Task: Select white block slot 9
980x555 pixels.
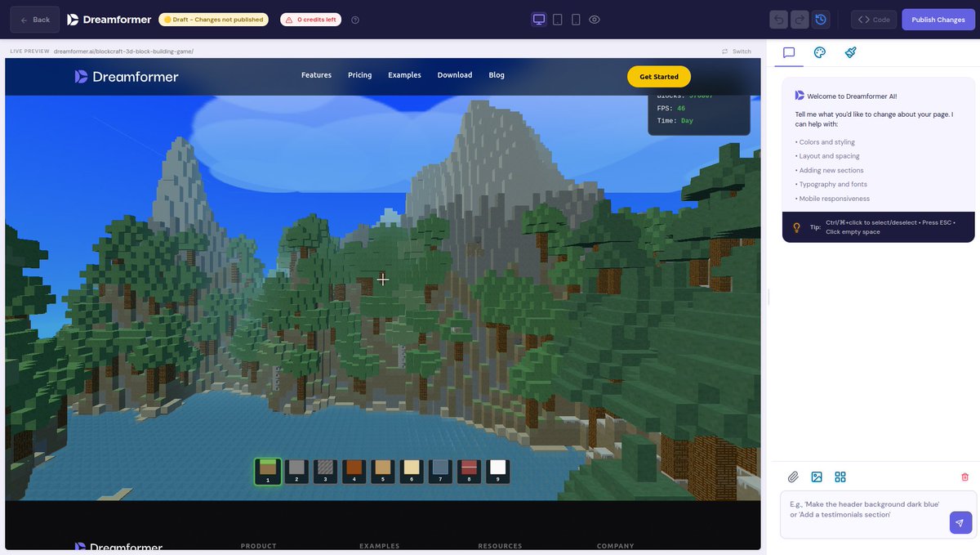Action: (x=497, y=472)
